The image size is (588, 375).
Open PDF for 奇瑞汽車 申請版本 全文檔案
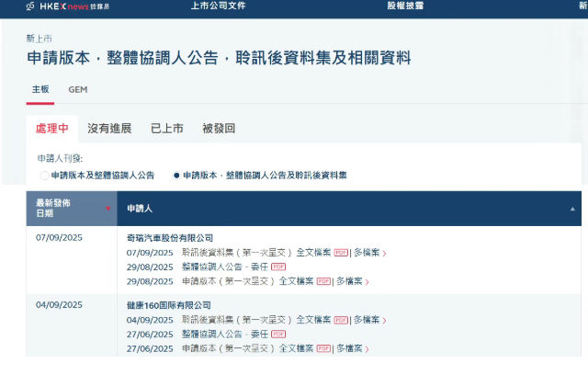323,281
